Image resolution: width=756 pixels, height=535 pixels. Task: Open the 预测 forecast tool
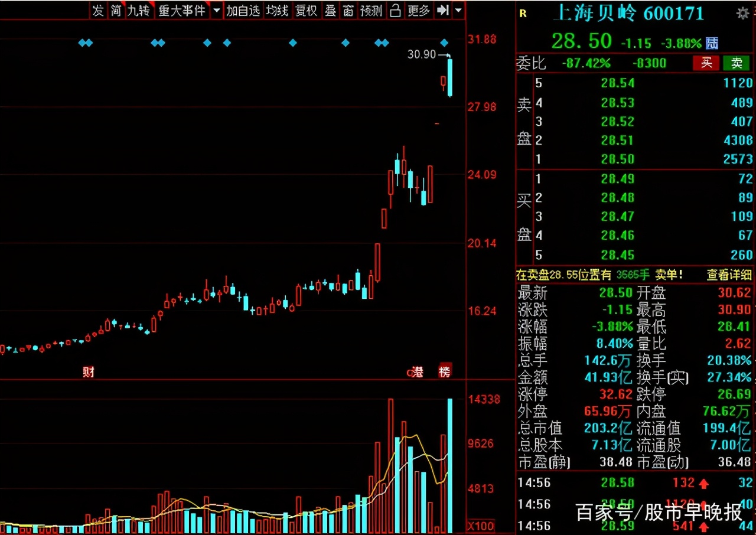coord(372,11)
